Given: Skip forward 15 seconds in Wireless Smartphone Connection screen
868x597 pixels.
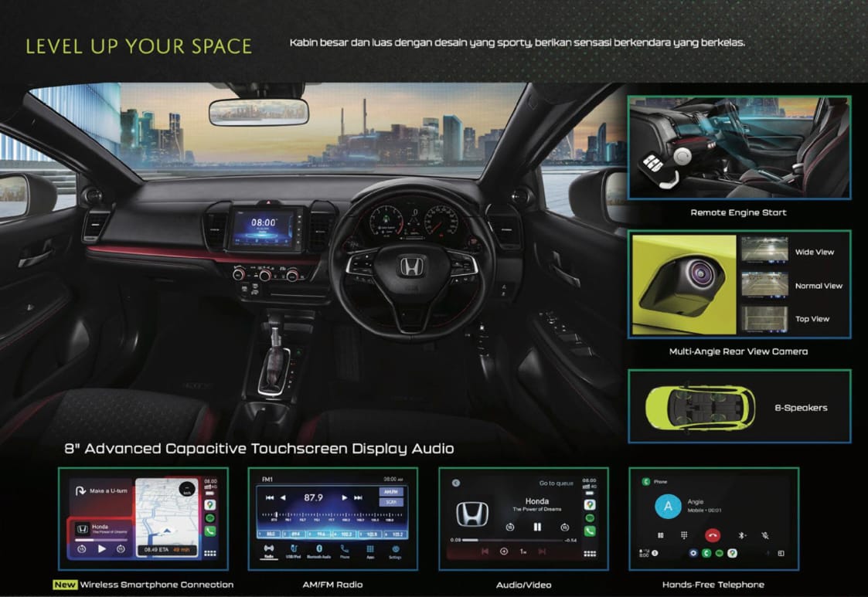Looking at the screenshot, I should pos(121,549).
